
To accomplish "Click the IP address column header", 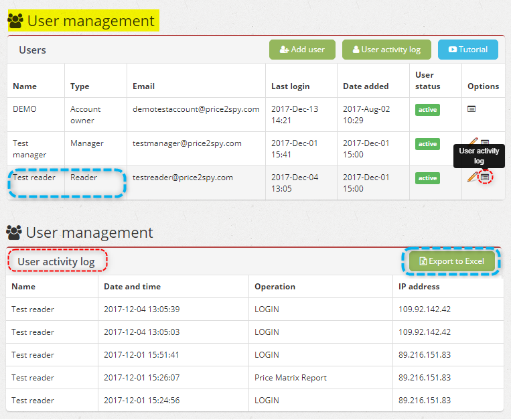I will tap(419, 287).
